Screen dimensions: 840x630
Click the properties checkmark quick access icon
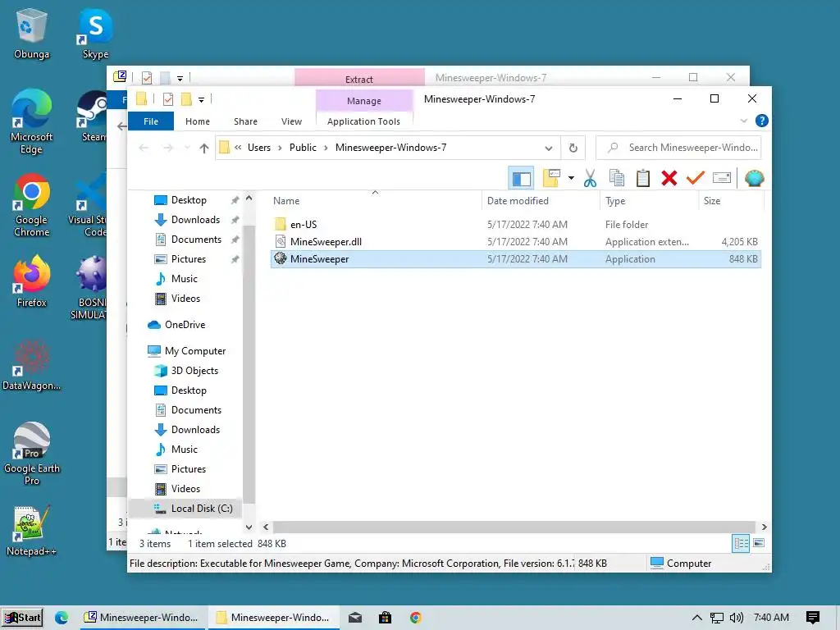coord(167,99)
